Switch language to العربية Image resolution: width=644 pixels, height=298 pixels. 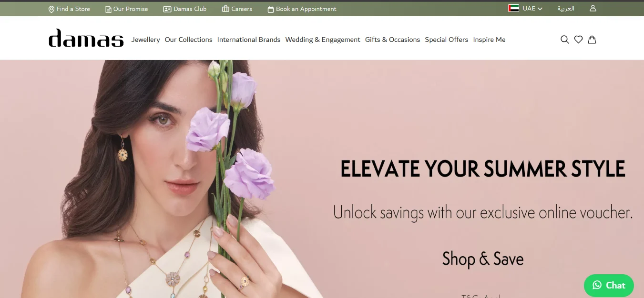(x=566, y=9)
